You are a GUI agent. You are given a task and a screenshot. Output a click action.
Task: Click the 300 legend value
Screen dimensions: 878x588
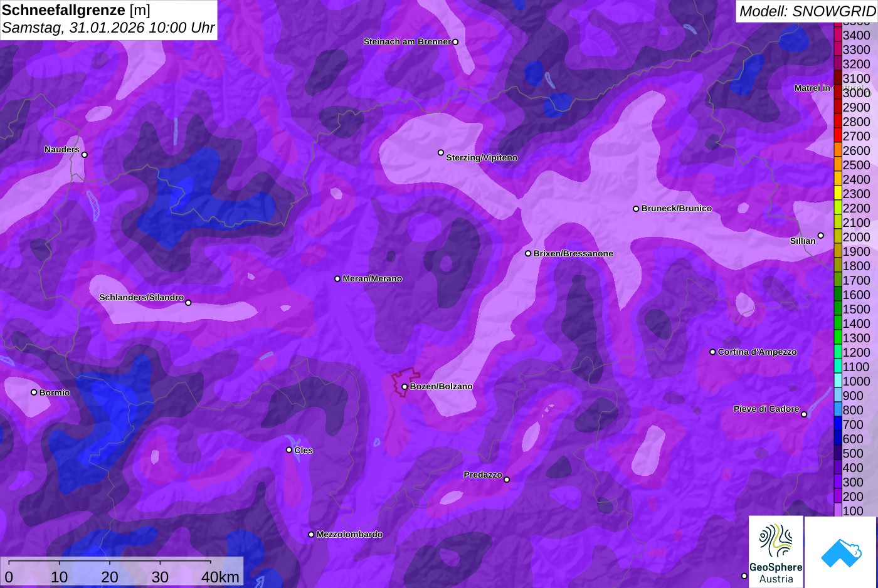pos(853,483)
